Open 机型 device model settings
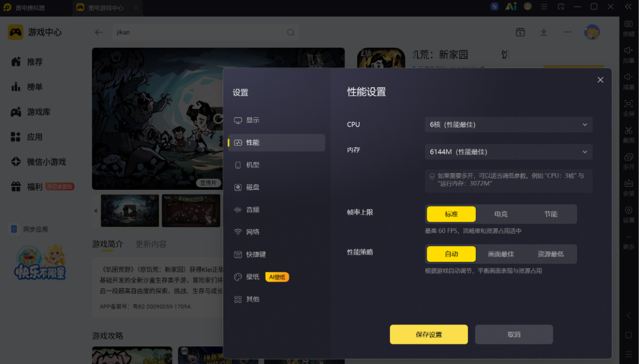This screenshot has height=364, width=639. 277,165
